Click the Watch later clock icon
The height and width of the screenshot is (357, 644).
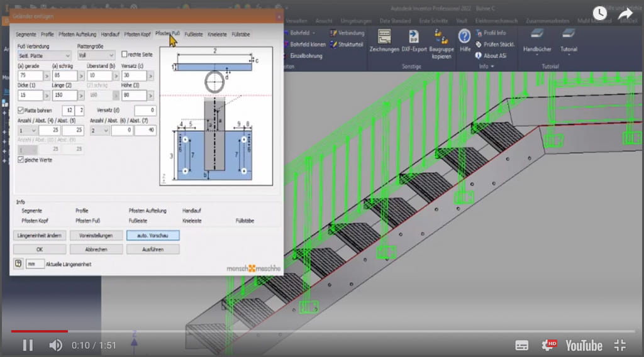(600, 13)
